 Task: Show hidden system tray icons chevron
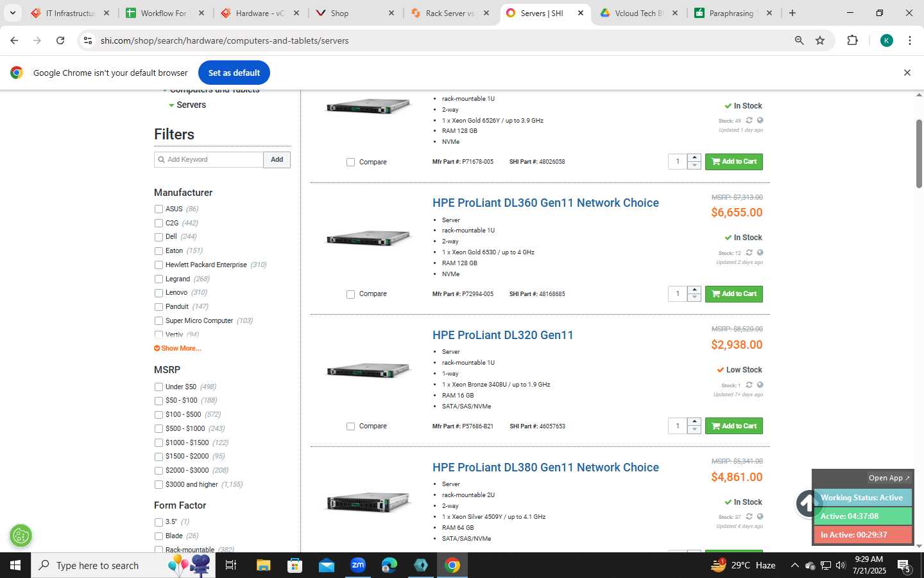click(x=794, y=566)
